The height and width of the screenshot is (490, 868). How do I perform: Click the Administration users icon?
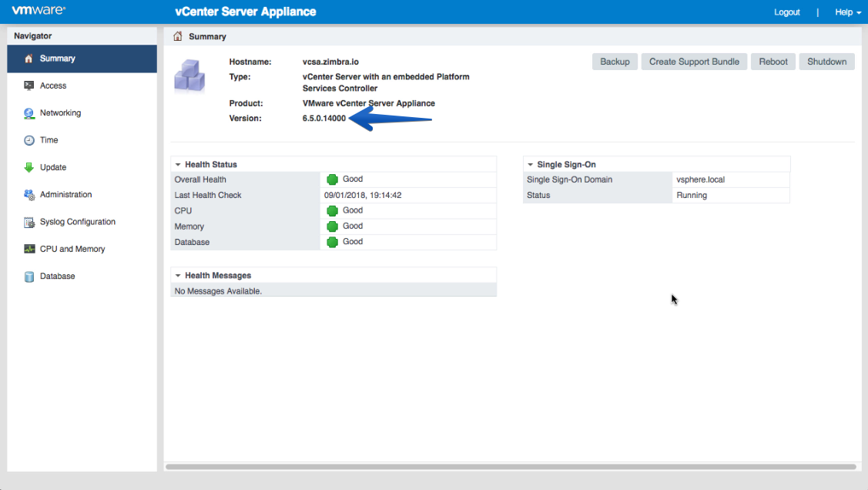28,194
